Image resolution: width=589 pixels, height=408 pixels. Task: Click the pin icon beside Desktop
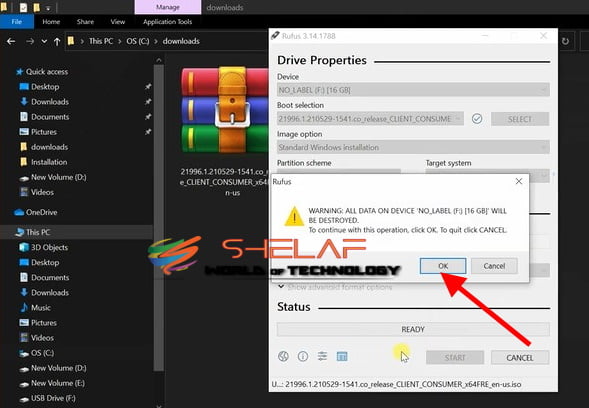(x=148, y=87)
